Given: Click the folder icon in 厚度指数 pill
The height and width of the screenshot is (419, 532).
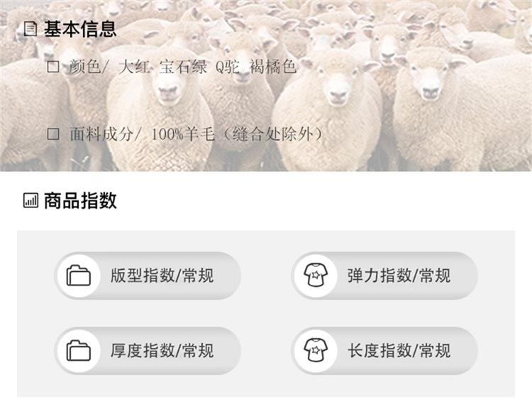Looking at the screenshot, I should pyautogui.click(x=78, y=351).
